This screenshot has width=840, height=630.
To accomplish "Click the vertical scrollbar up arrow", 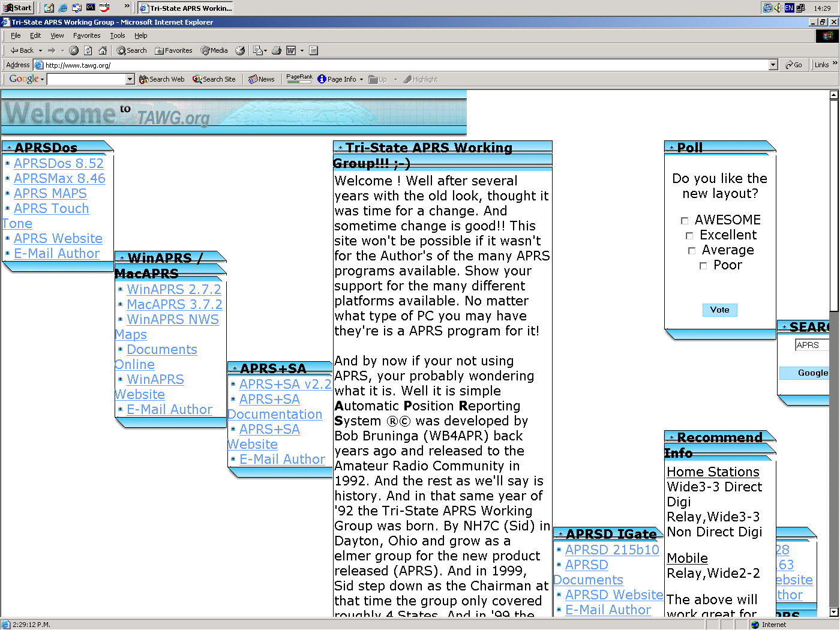I will pyautogui.click(x=833, y=95).
